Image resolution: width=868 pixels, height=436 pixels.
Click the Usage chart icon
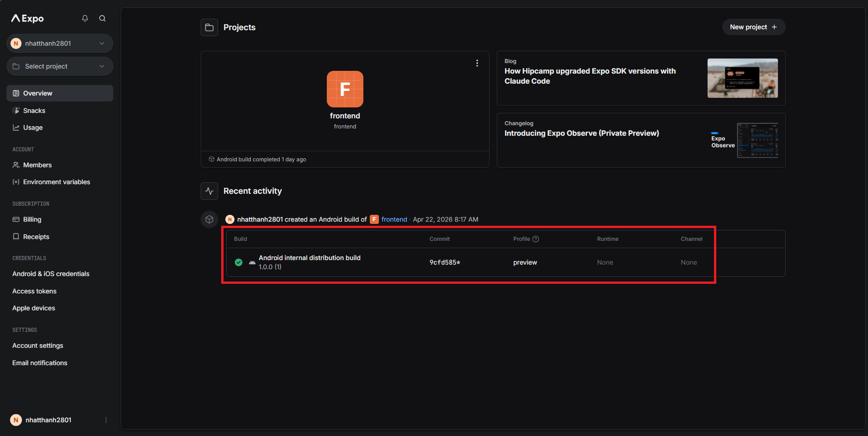[16, 128]
